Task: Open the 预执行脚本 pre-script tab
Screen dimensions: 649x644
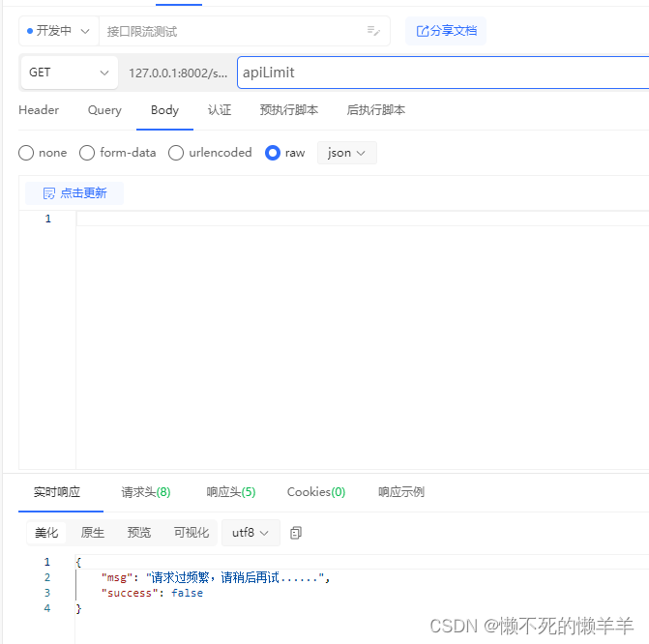Action: (289, 110)
